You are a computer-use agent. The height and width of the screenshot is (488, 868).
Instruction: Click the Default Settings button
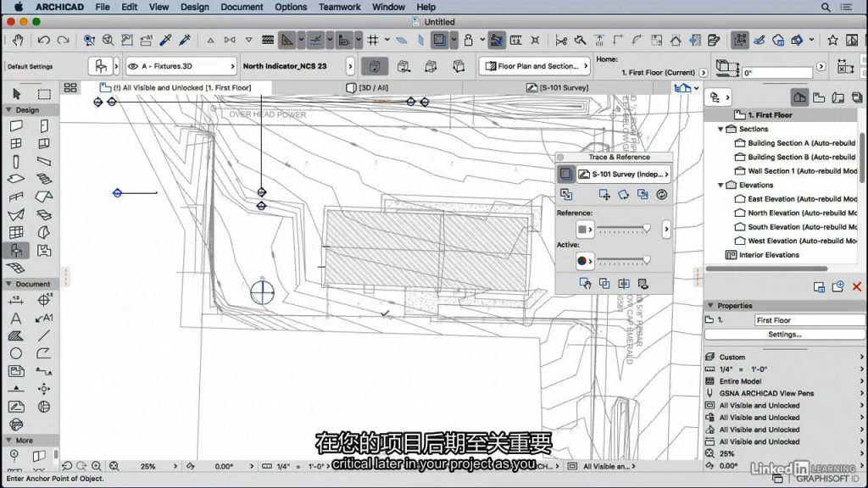30,66
